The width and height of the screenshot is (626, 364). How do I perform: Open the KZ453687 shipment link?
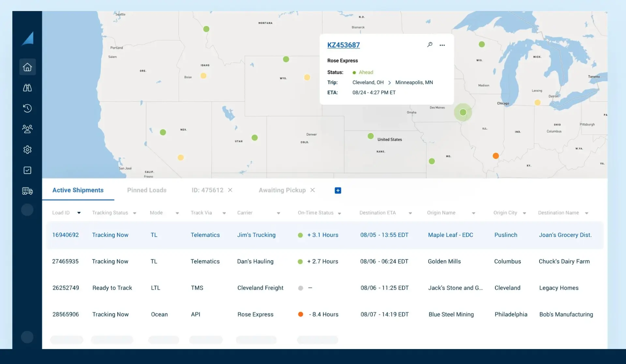click(343, 45)
